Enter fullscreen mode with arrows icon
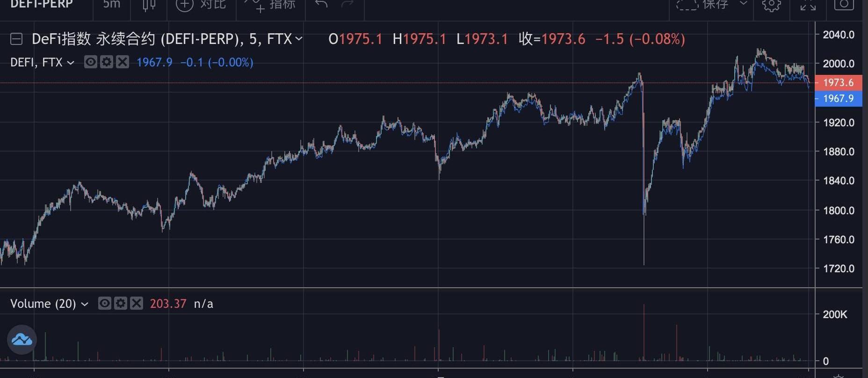This screenshot has width=868, height=378. [x=808, y=5]
